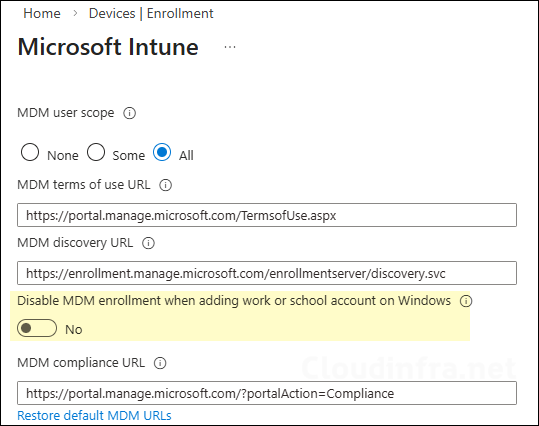
Task: Go to Home in the breadcrumb
Action: coord(42,13)
